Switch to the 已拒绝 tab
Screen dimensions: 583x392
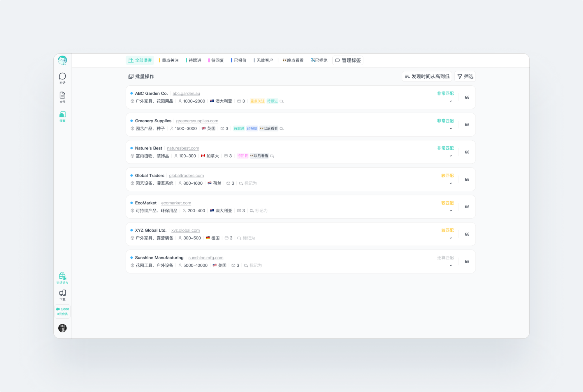[319, 60]
